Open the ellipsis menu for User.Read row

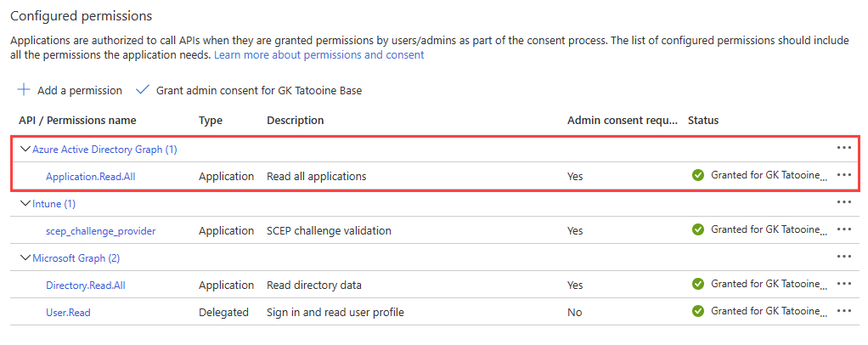[843, 312]
